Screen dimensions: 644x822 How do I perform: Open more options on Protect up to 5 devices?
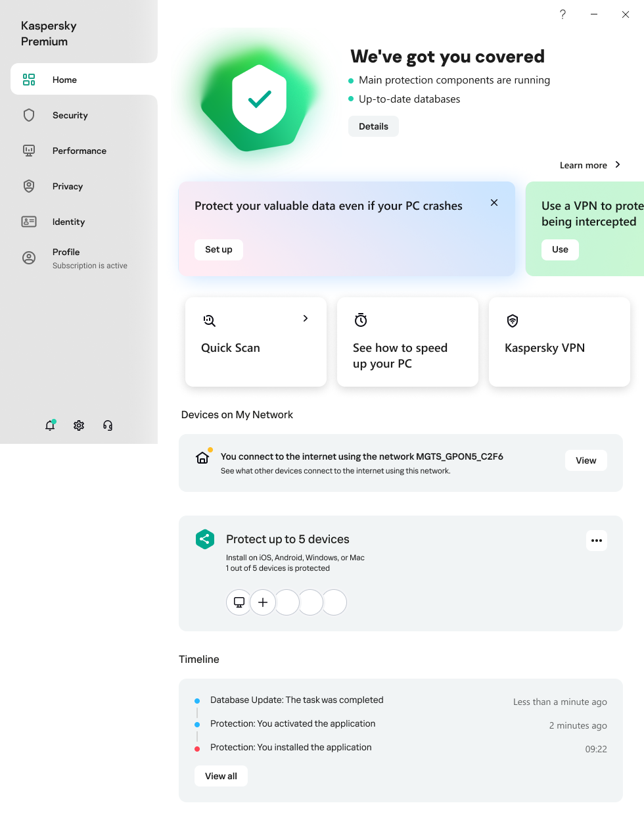pos(596,540)
